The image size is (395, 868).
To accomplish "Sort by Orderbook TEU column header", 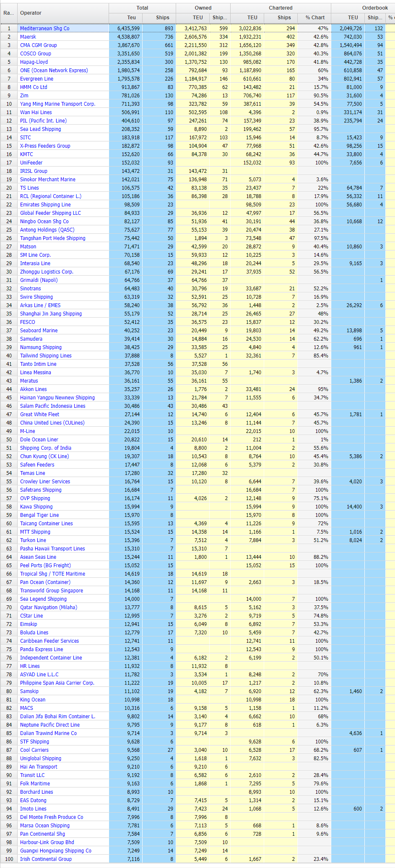I will pyautogui.click(x=348, y=18).
